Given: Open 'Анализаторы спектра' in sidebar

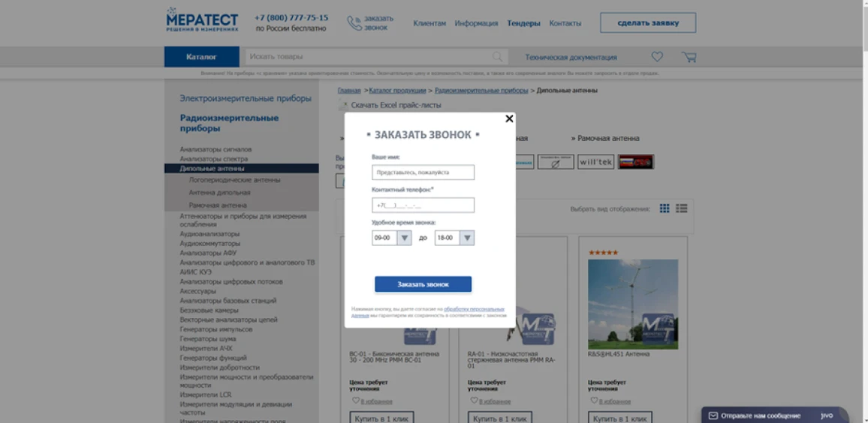Looking at the screenshot, I should tap(213, 159).
